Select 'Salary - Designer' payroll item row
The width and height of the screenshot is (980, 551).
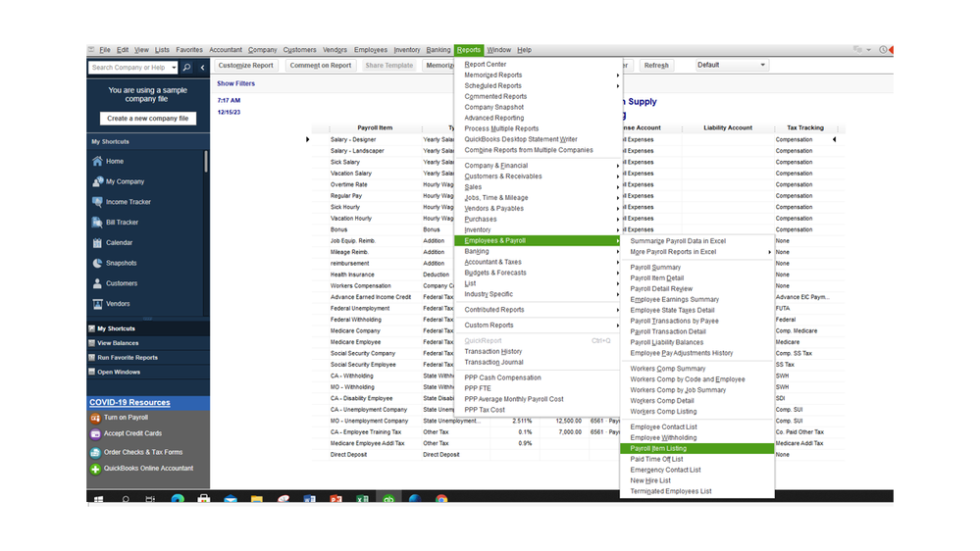(353, 140)
